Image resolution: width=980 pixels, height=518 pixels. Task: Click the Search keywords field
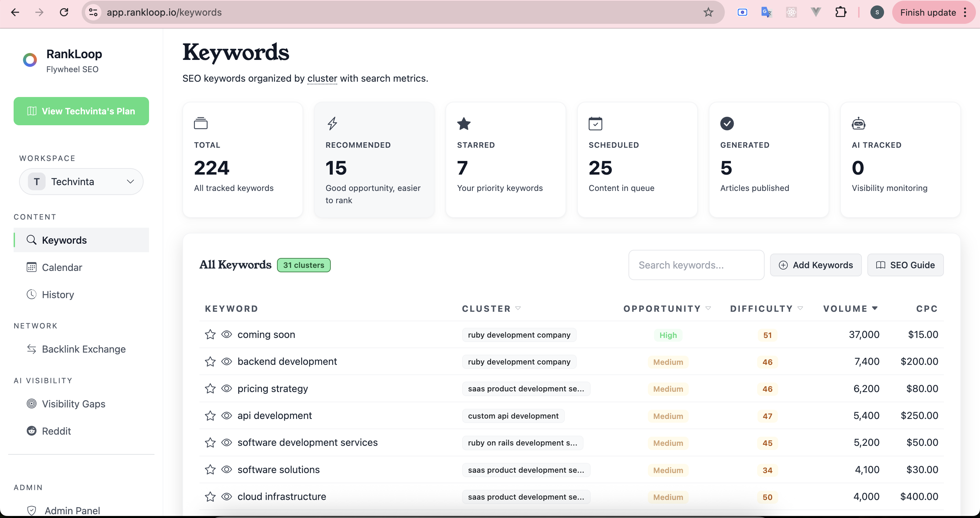tap(696, 265)
